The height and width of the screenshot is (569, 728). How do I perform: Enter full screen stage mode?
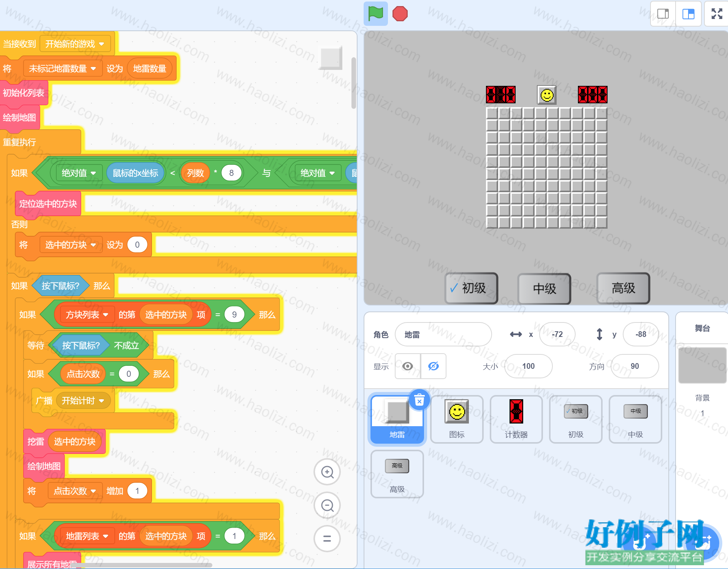(717, 14)
